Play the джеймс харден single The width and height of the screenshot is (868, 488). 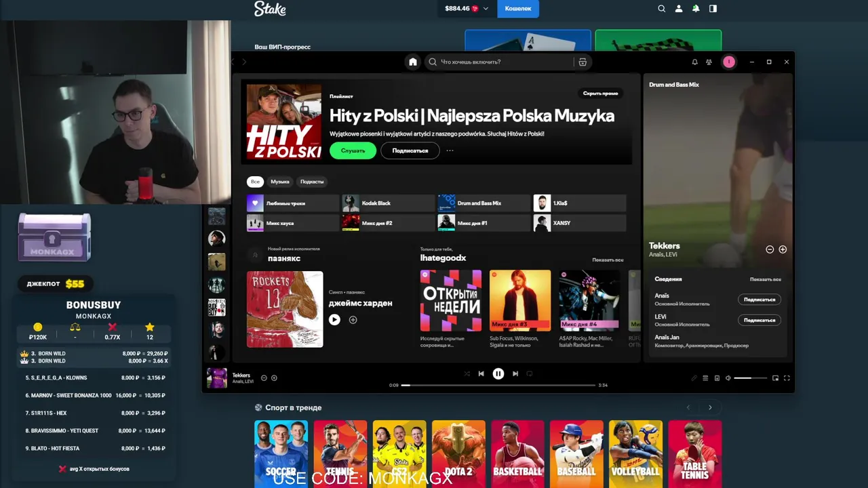tap(334, 320)
